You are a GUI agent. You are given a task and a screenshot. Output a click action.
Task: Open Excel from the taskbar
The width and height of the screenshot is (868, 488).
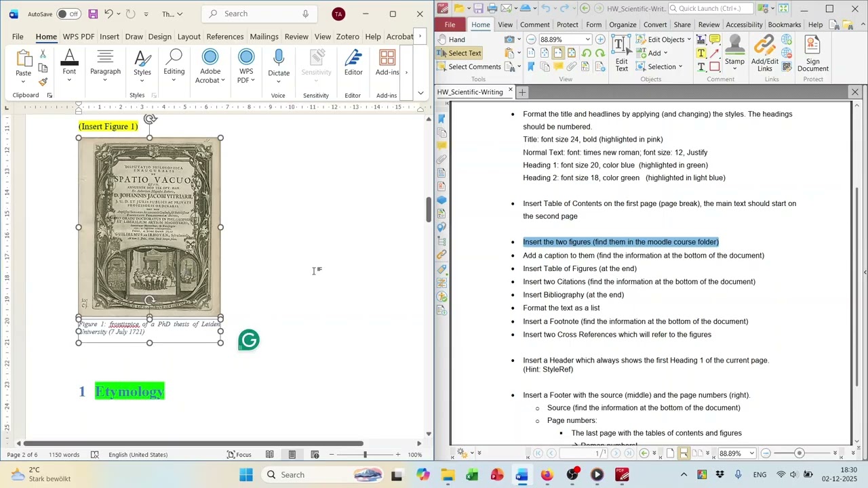[472, 474]
